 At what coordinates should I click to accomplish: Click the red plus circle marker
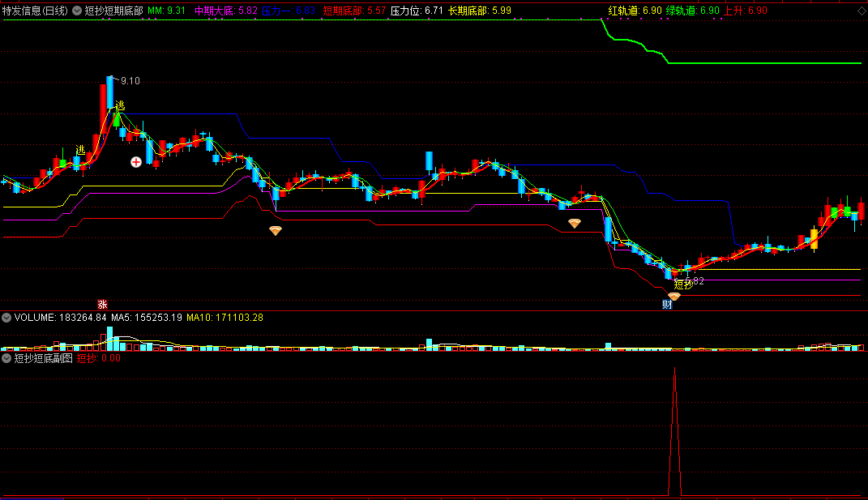135,162
